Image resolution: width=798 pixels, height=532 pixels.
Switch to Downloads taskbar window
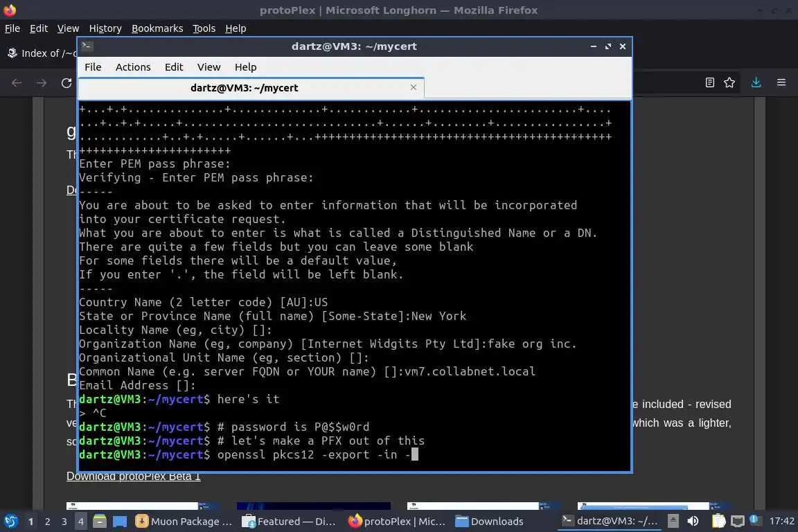coord(489,522)
